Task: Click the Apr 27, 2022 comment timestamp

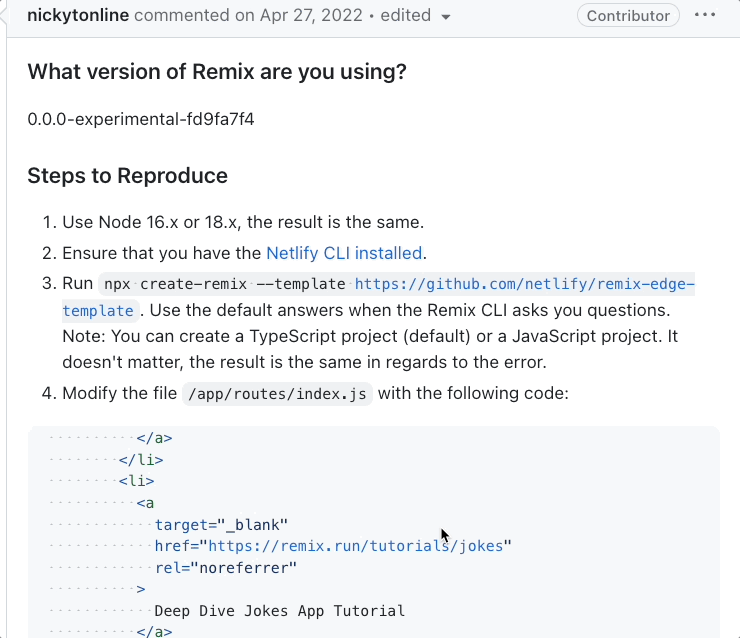Action: click(x=311, y=15)
